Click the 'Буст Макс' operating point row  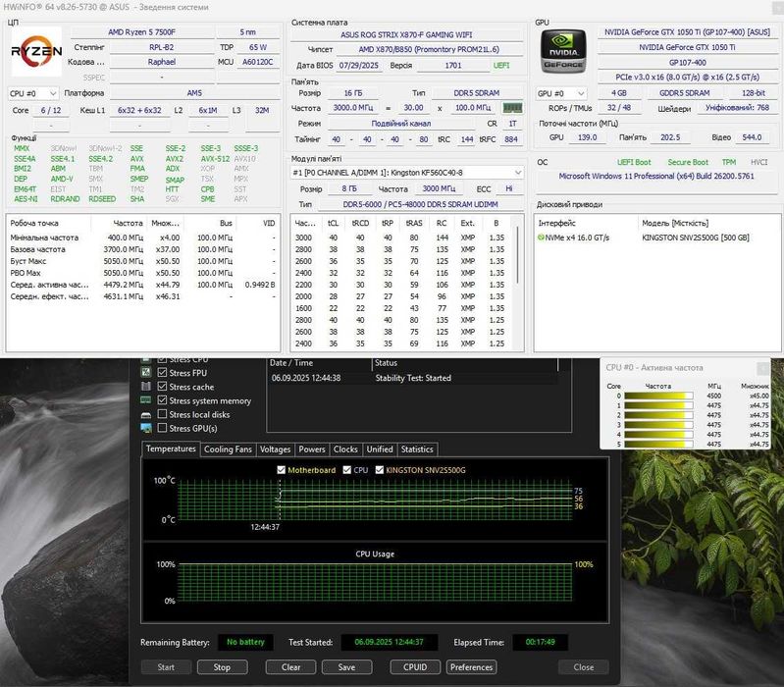142,261
